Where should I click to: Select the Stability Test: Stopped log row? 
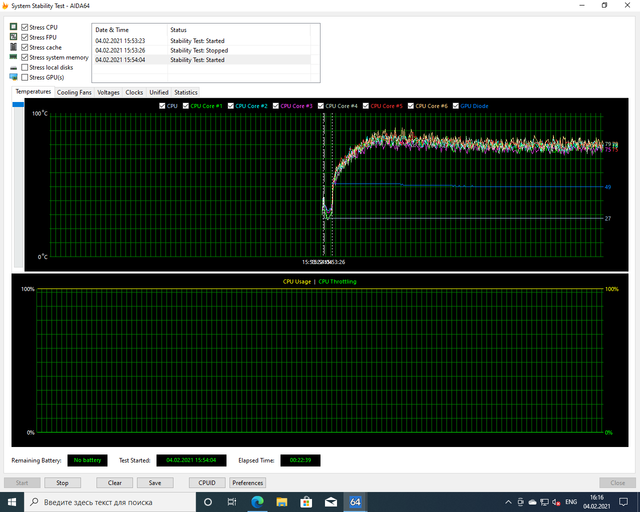(x=202, y=50)
